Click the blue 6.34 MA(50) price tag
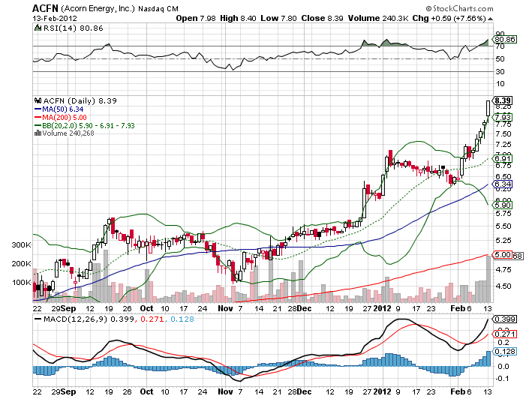The height and width of the screenshot is (402, 532). click(503, 184)
